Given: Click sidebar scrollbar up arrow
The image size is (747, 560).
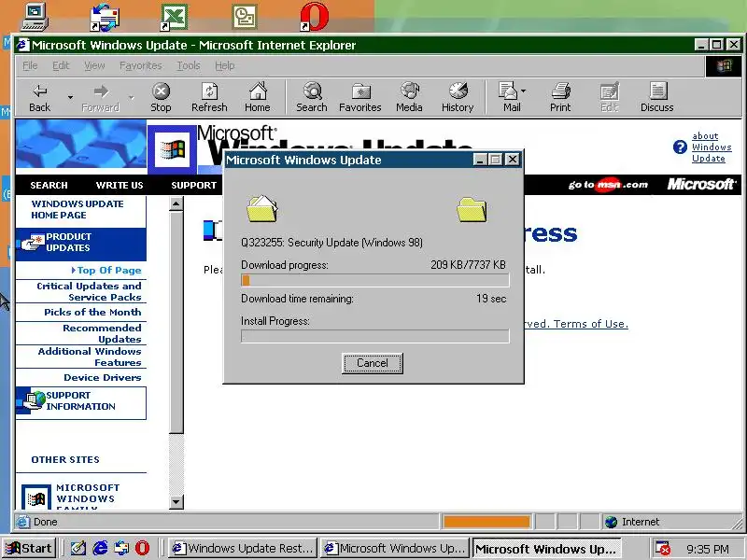Looking at the screenshot, I should [x=176, y=204].
